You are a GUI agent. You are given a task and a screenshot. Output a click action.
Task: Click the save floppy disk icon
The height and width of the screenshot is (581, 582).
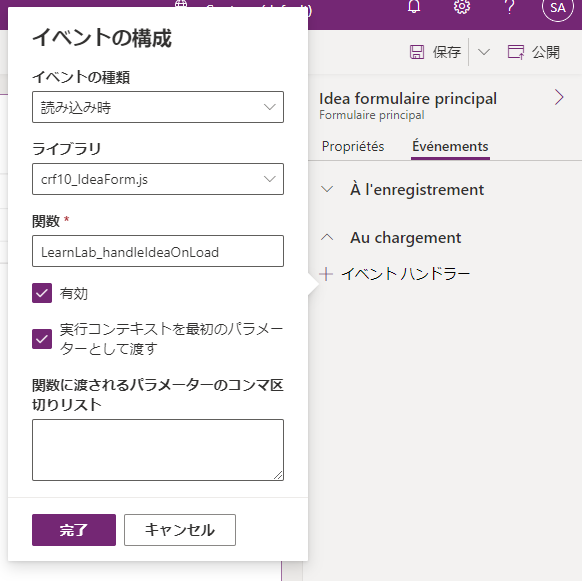pyautogui.click(x=417, y=52)
